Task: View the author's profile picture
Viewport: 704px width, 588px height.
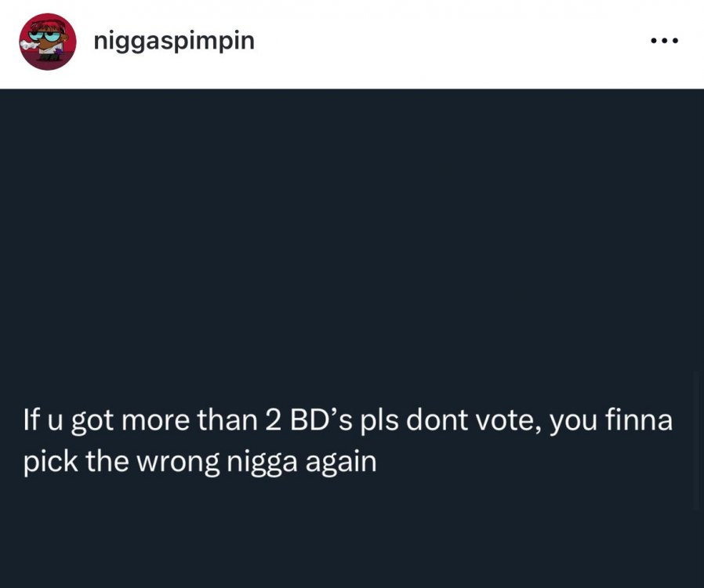Action: coord(47,42)
